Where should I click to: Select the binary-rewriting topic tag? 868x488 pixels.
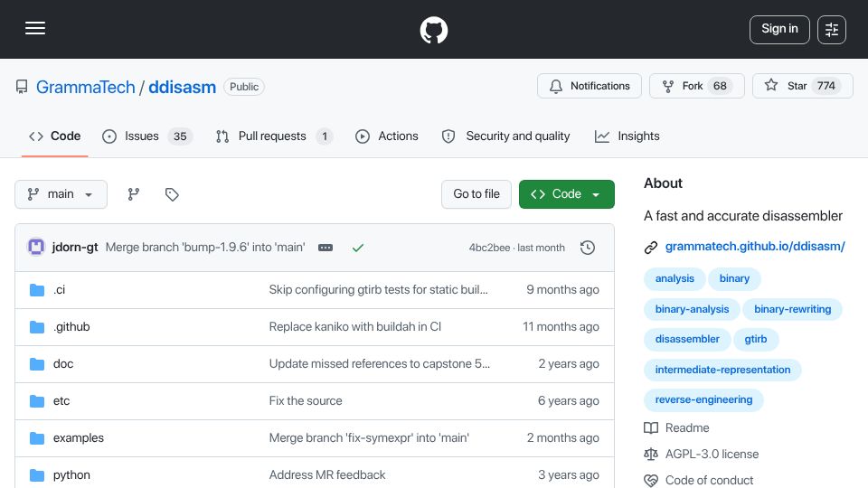[x=792, y=309]
